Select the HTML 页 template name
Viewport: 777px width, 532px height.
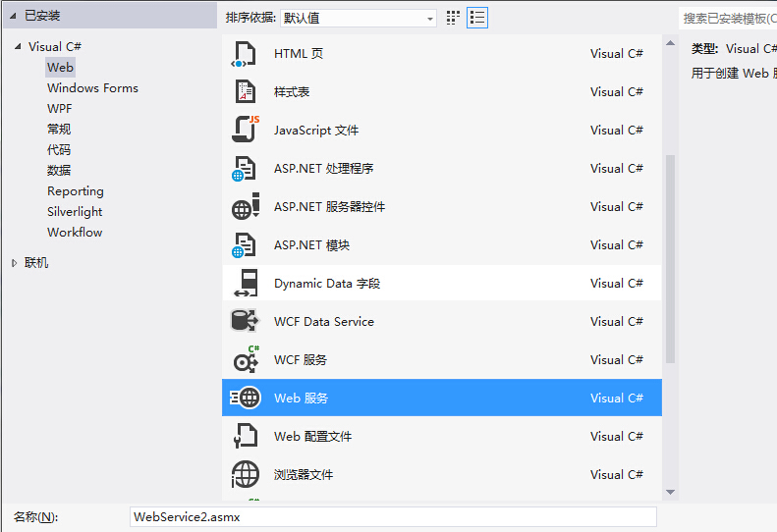(x=299, y=54)
